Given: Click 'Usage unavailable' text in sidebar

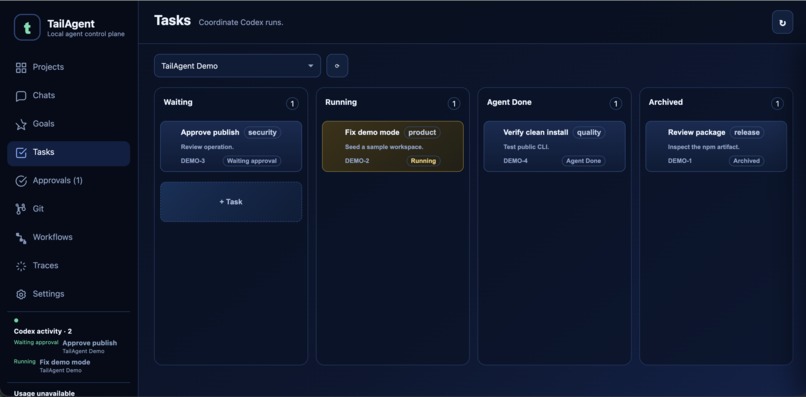Looking at the screenshot, I should [44, 393].
